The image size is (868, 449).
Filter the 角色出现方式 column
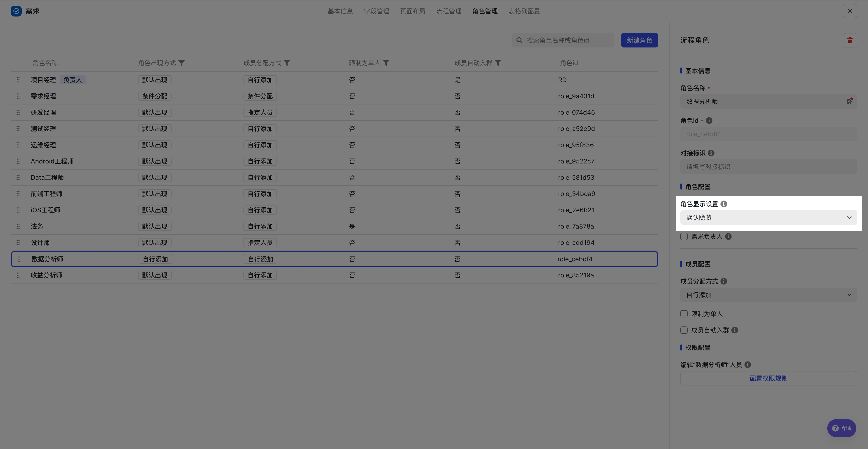pyautogui.click(x=181, y=63)
